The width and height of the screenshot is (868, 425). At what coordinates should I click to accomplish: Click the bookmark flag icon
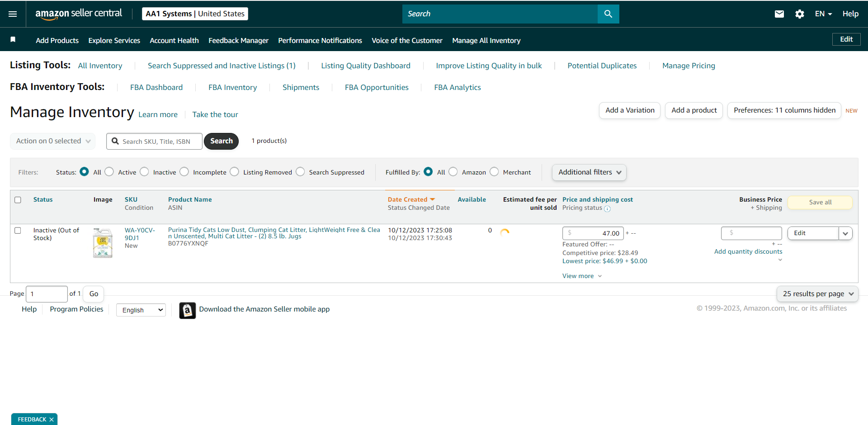pyautogui.click(x=13, y=40)
